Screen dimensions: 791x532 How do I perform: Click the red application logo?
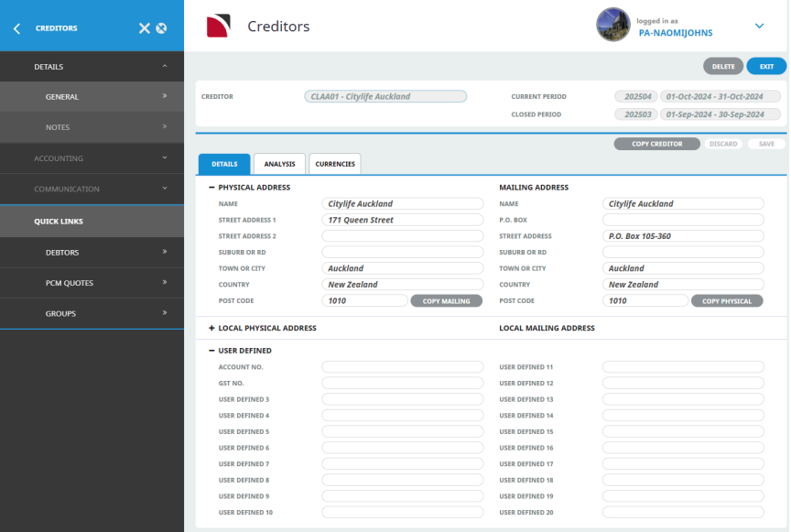[x=219, y=27]
